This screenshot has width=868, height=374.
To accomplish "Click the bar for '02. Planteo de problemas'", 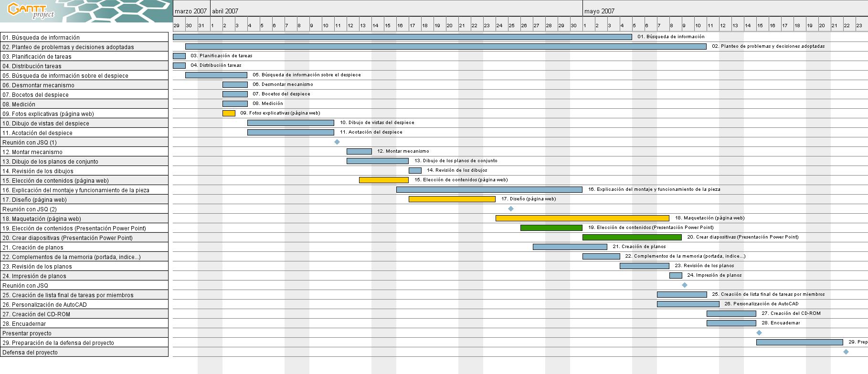I will tap(445, 46).
